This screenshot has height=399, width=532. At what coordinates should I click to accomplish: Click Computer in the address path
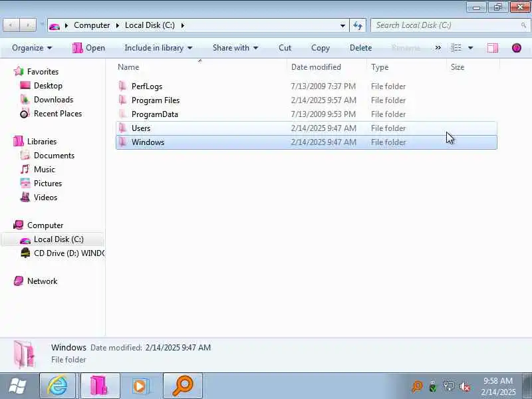[x=92, y=25]
